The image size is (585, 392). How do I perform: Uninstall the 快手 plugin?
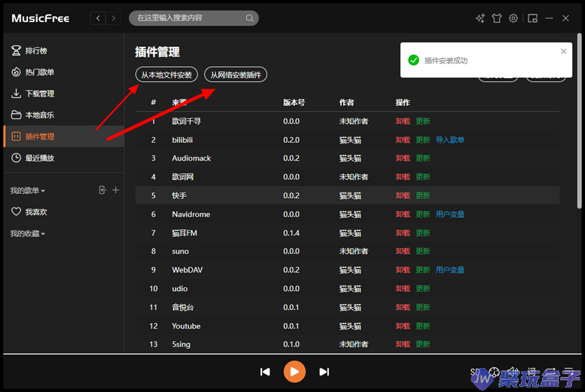pyautogui.click(x=403, y=196)
